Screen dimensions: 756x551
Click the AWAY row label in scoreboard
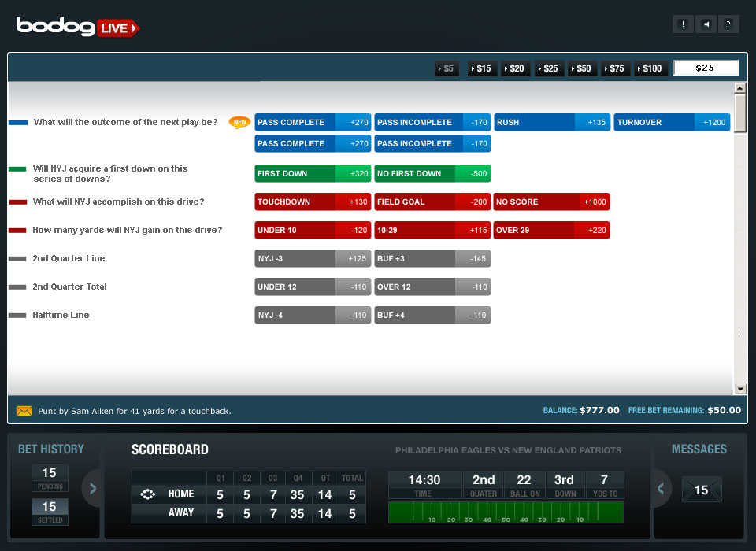(181, 513)
